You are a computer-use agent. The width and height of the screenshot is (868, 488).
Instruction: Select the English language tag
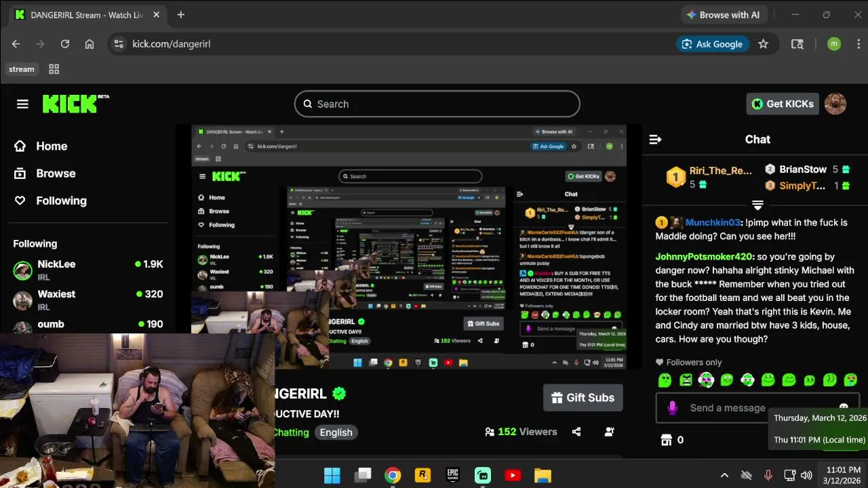(x=336, y=432)
